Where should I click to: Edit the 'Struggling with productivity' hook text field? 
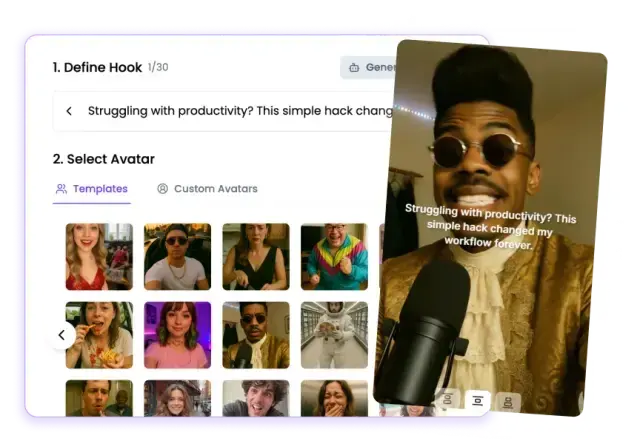pyautogui.click(x=224, y=111)
